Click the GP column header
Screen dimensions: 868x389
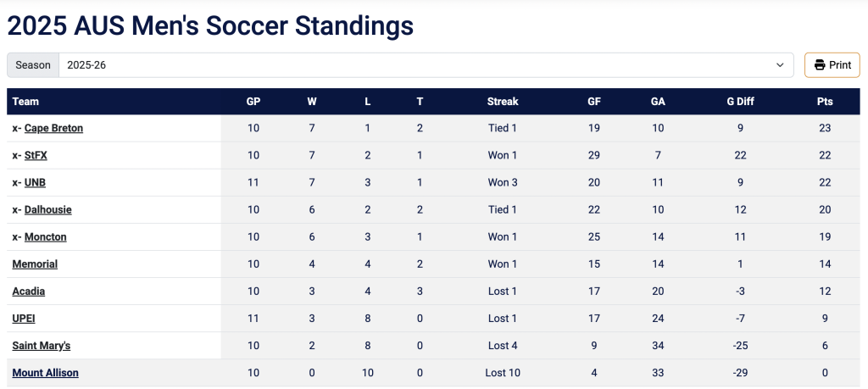253,101
